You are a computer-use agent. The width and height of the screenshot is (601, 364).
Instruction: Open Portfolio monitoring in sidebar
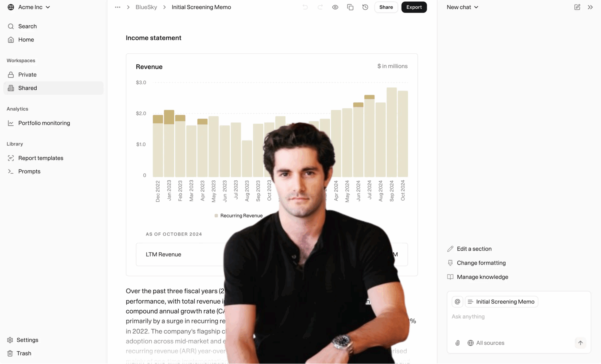click(44, 123)
